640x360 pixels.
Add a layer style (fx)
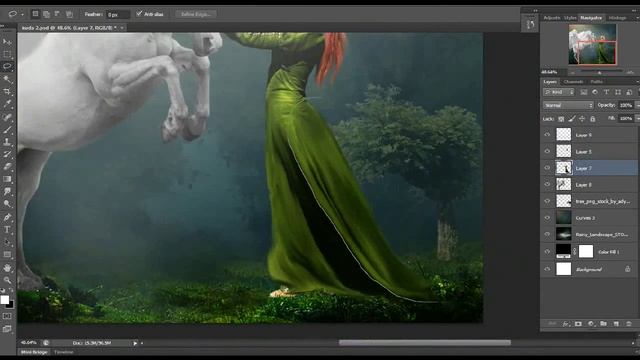pos(566,324)
